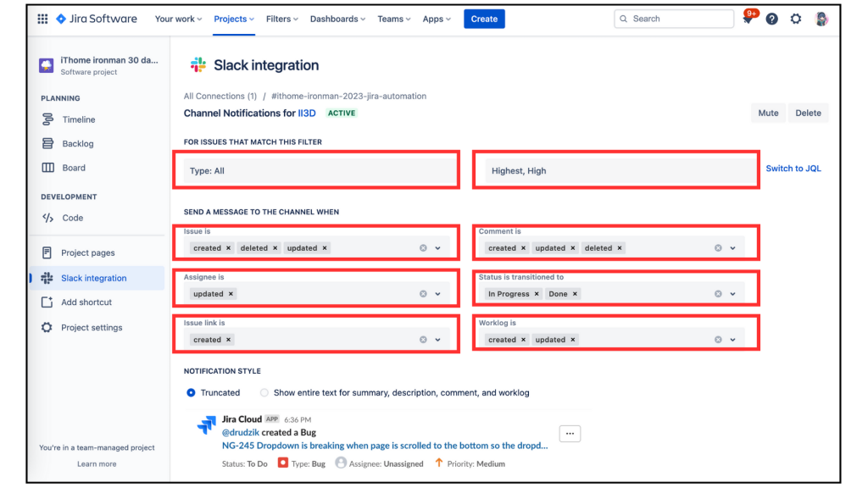Open the app switcher grid icon
The width and height of the screenshot is (868, 488).
click(x=42, y=19)
